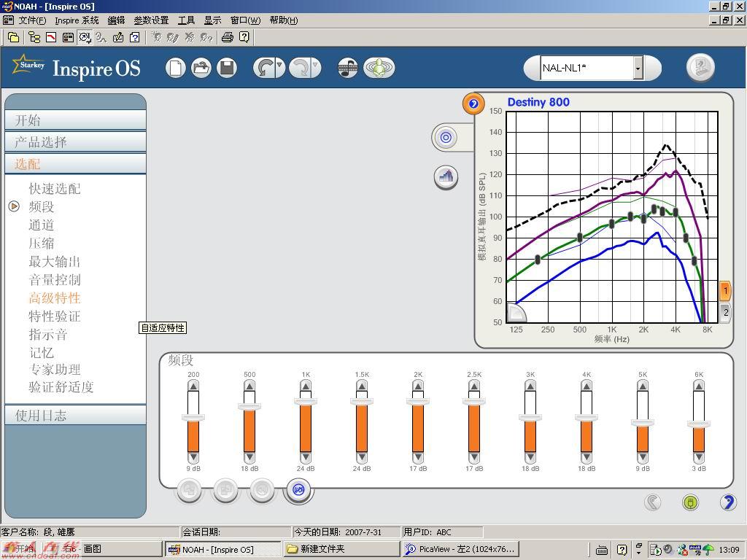
Task: Open the 参数设置 menu
Action: coord(151,20)
